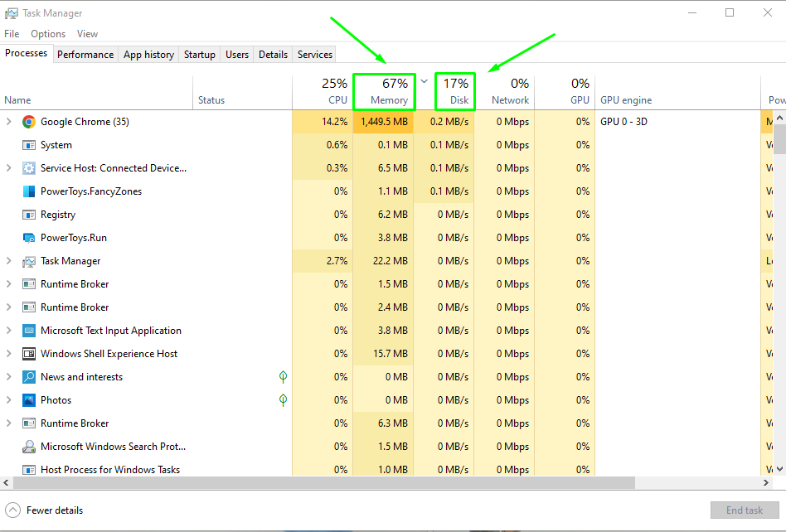
Task: Click the Task Manager title bar icon
Action: (x=11, y=13)
